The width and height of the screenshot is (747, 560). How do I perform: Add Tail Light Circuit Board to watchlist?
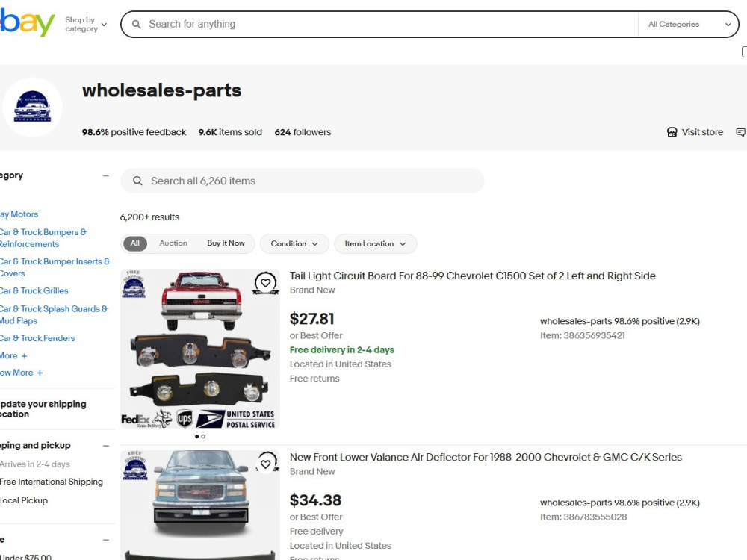(x=265, y=283)
